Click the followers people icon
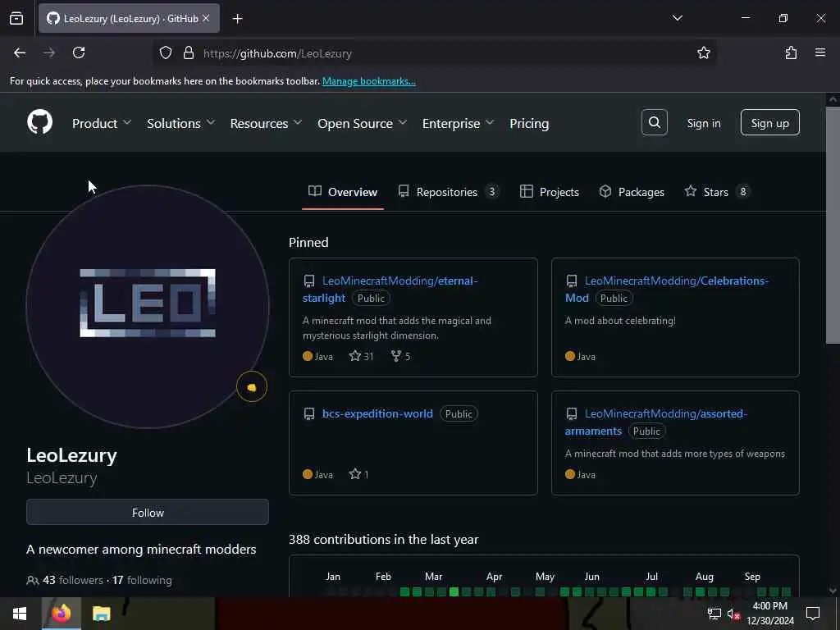Image resolution: width=840 pixels, height=630 pixels. tap(33, 580)
